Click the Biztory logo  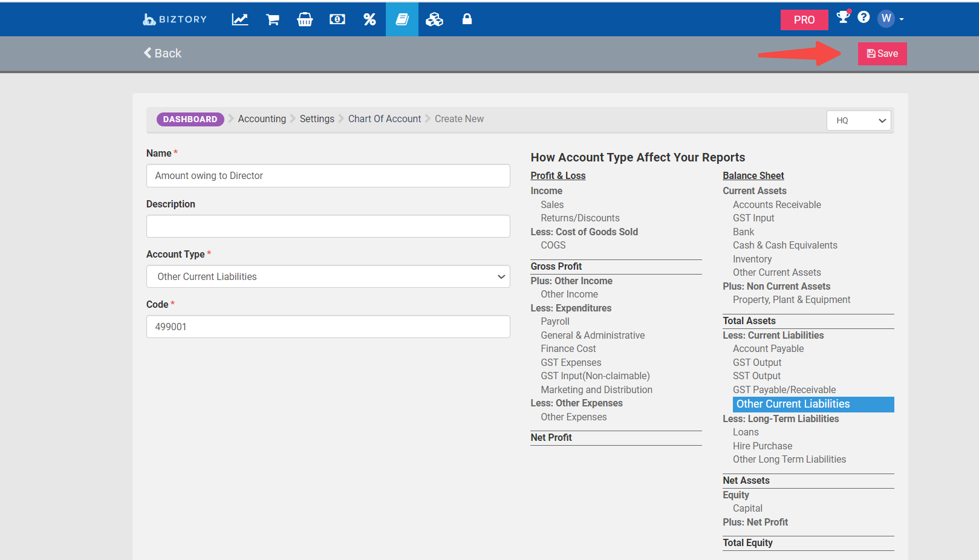pyautogui.click(x=175, y=19)
